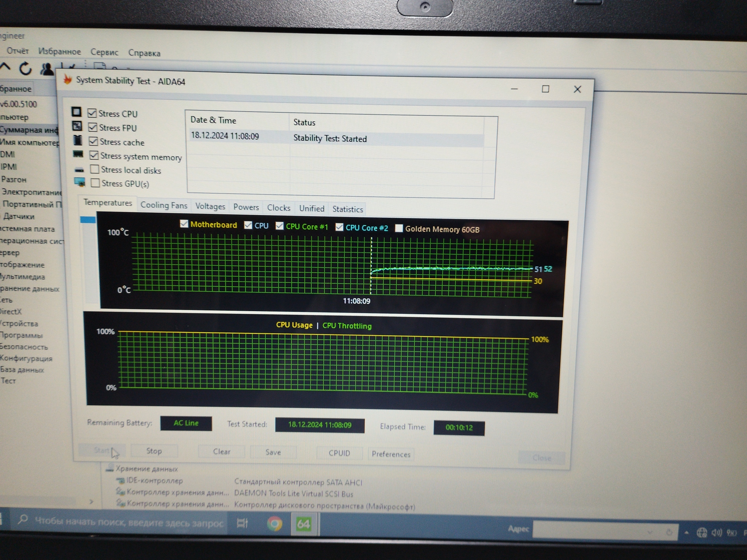Image resolution: width=747 pixels, height=560 pixels.
Task: Select Датчики in the sidebar tree
Action: pos(19,216)
